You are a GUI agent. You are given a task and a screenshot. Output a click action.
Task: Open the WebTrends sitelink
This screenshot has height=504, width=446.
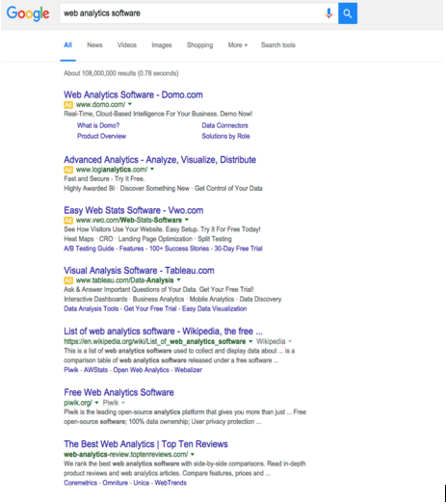click(171, 483)
